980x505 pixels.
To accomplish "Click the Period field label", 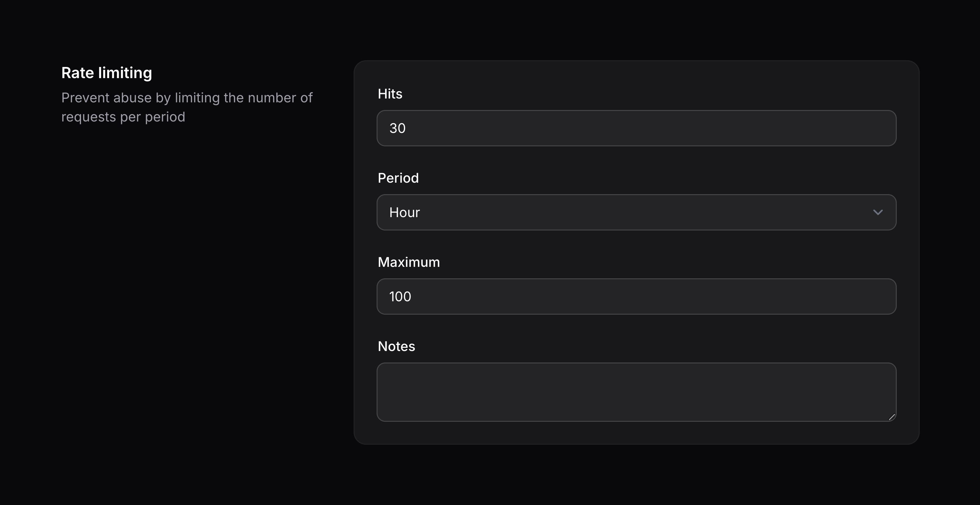I will [398, 178].
